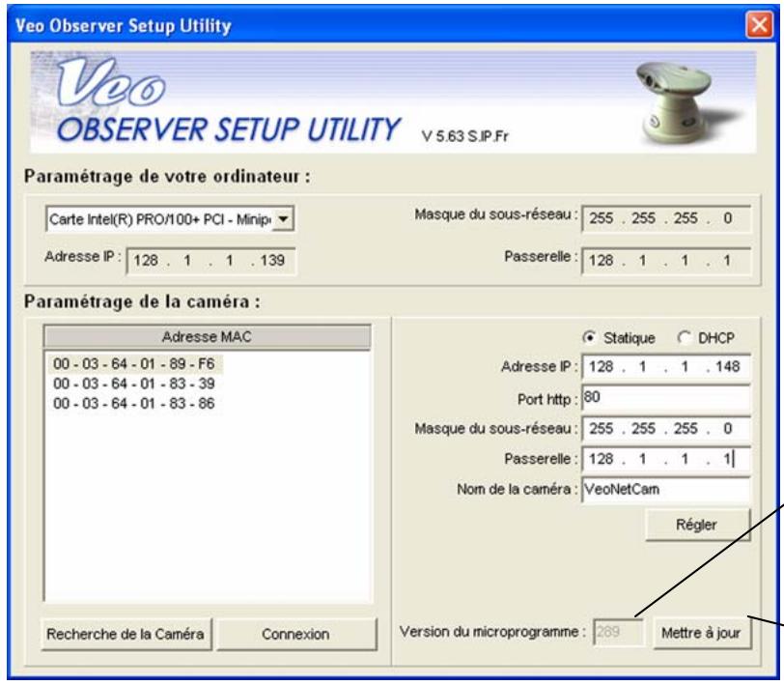Click the Veo logo in banner
This screenshot has height=685, width=784.
(x=110, y=83)
